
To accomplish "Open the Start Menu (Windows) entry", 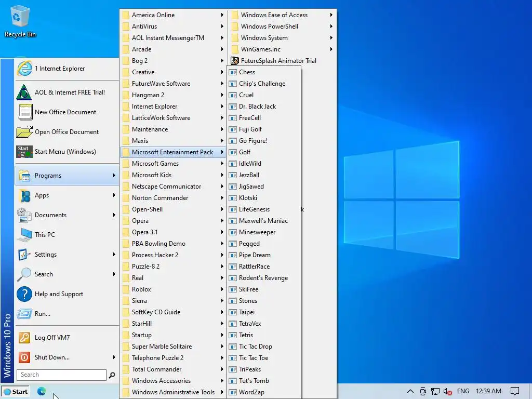I will pyautogui.click(x=66, y=152).
